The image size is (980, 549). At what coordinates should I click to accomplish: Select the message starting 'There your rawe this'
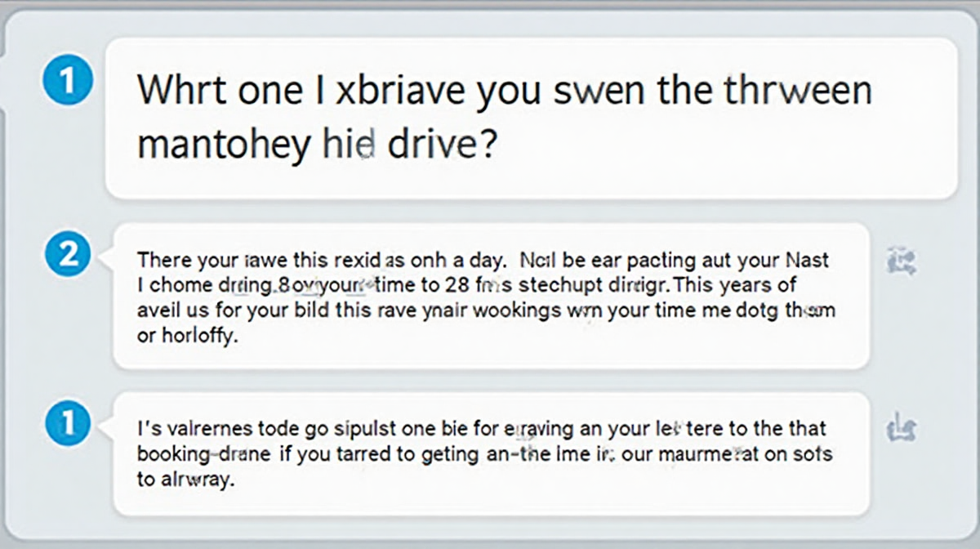click(491, 295)
